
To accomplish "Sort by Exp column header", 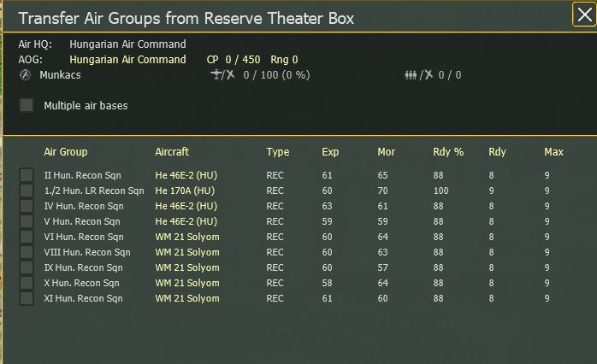I will tap(330, 152).
